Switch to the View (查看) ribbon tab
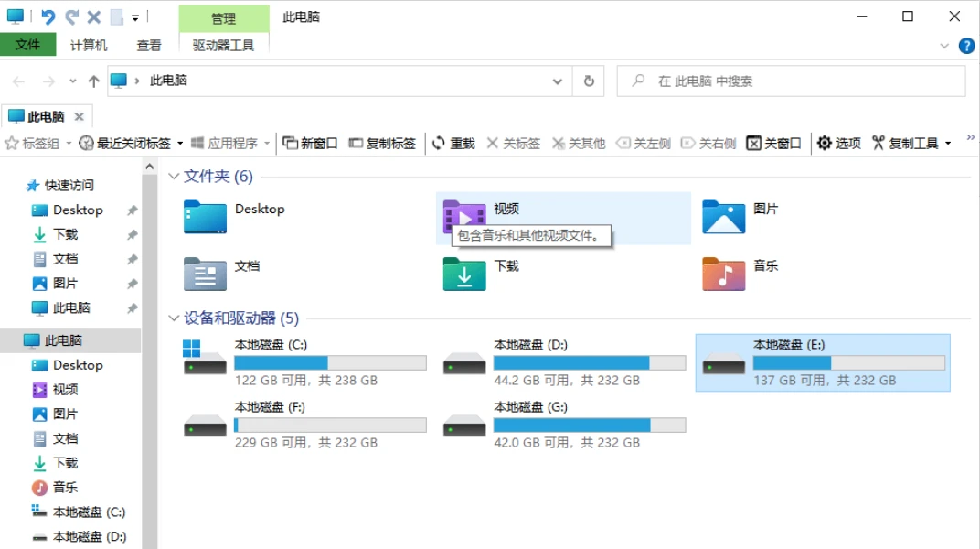980x549 pixels. (x=149, y=45)
